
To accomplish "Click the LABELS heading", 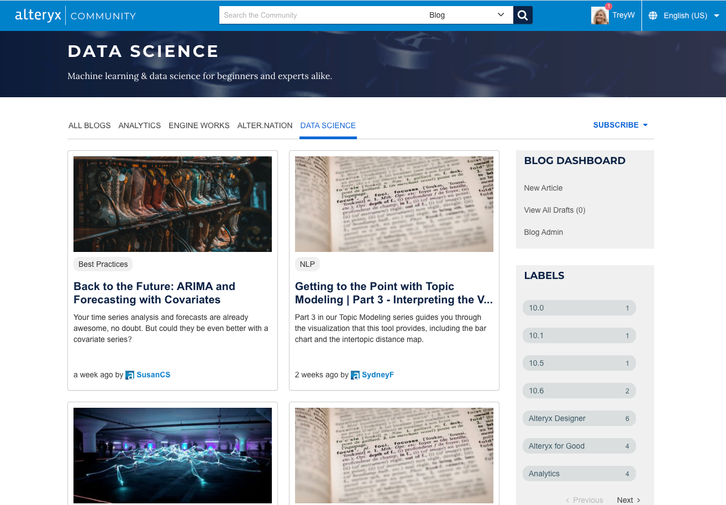I will point(544,275).
